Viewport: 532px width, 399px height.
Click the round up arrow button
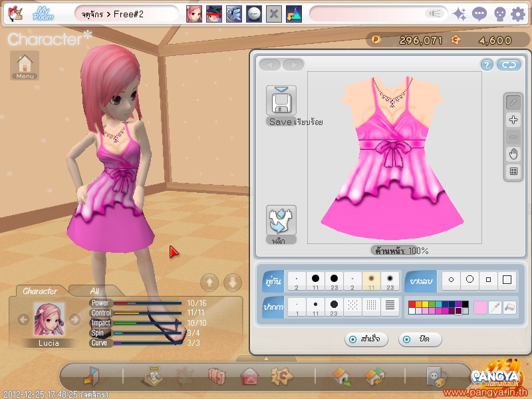[x=209, y=282]
